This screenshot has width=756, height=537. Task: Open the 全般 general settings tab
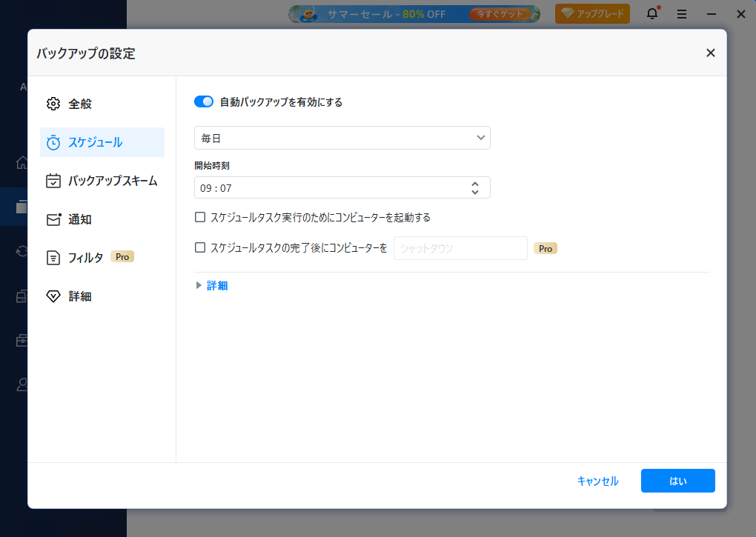pyautogui.click(x=102, y=104)
